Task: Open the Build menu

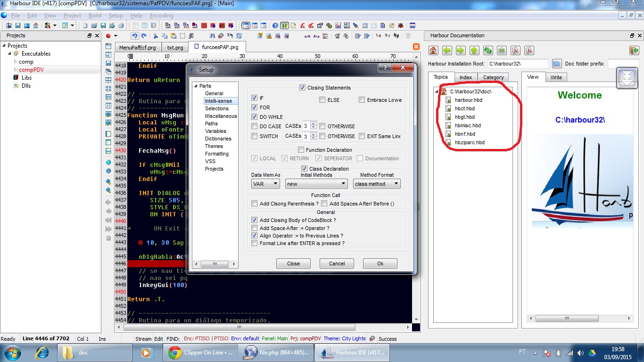Action: point(95,16)
